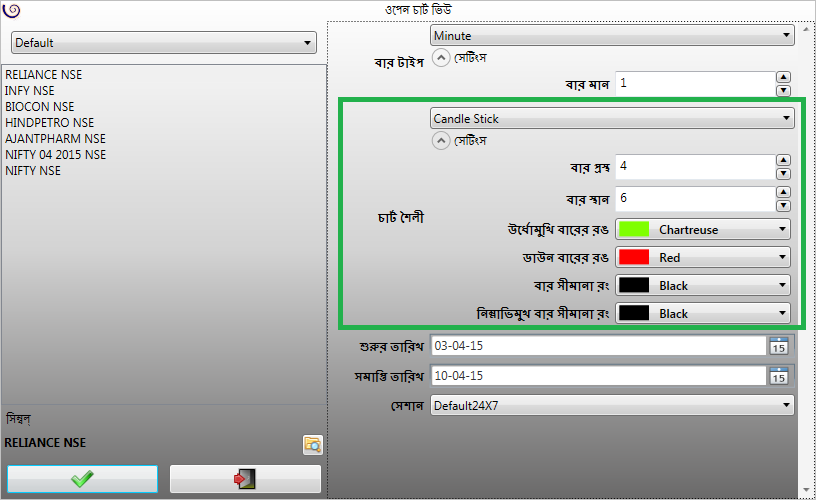The image size is (816, 500).
Task: Click the end date field 10-04-15
Action: pos(598,376)
